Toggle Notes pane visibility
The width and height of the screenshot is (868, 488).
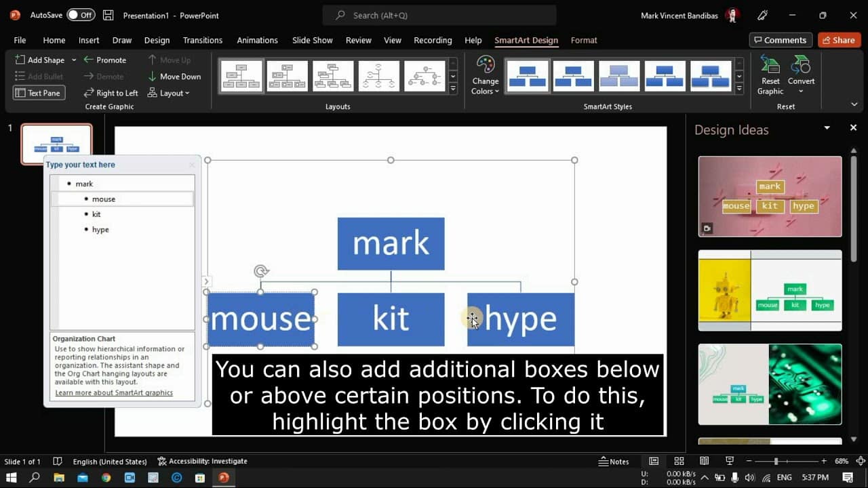[614, 461]
